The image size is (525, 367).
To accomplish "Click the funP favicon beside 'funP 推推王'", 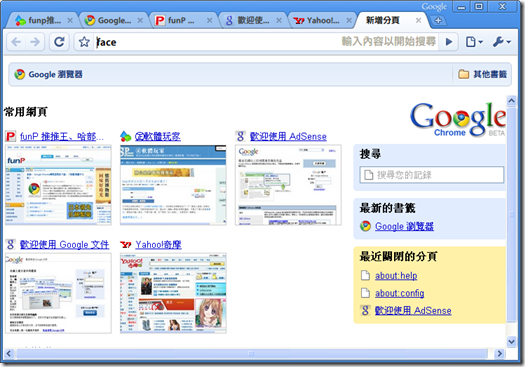I will [x=11, y=136].
